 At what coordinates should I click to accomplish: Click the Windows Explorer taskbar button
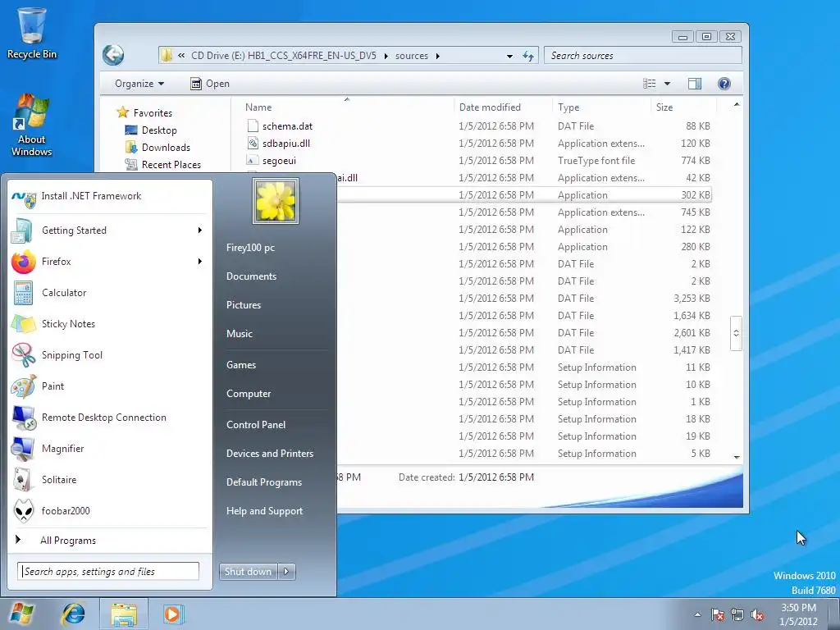[124, 614]
